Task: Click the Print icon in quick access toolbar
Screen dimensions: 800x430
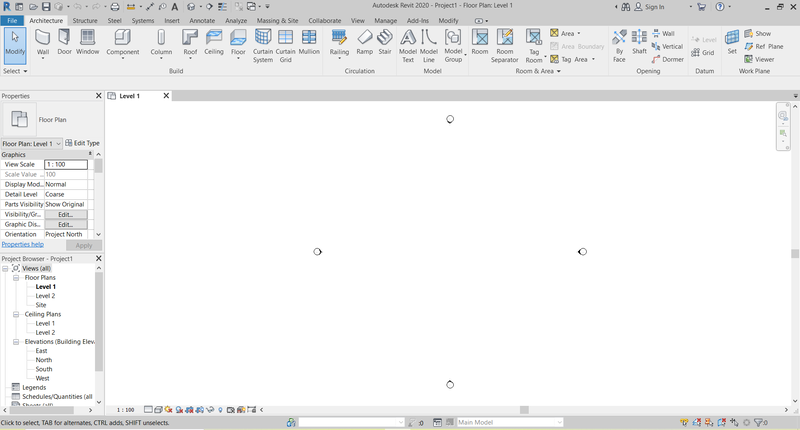Action: [x=115, y=7]
